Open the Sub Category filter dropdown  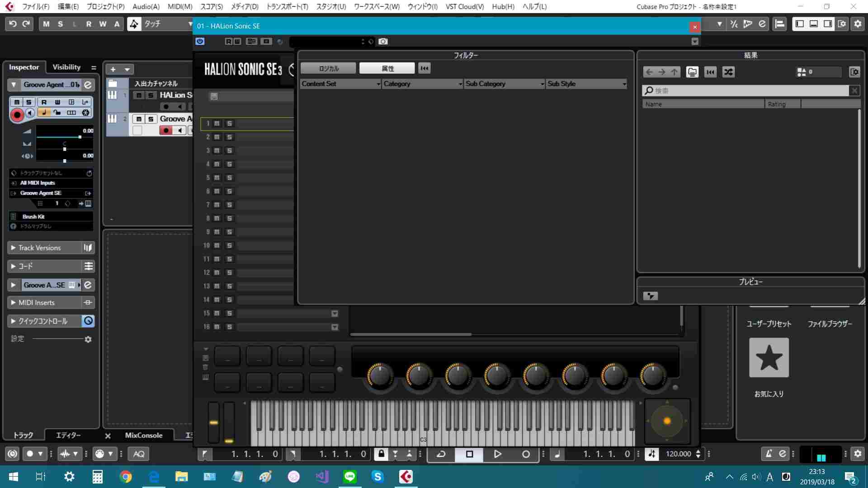tap(505, 84)
